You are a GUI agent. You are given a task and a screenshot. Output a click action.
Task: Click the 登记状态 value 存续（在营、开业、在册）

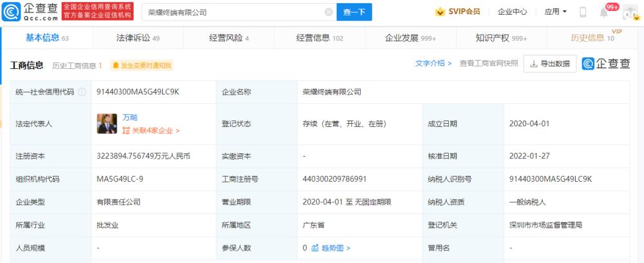344,124
